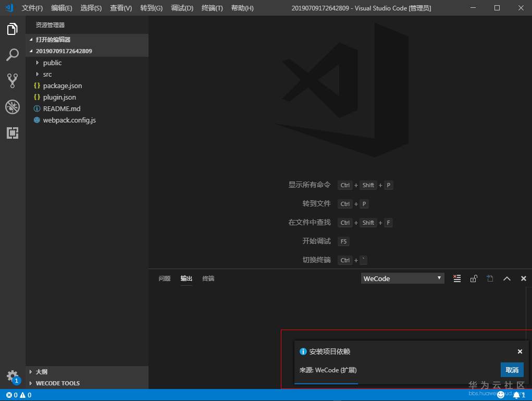
Task: Toggle the output scroll lock icon
Action: [474, 279]
